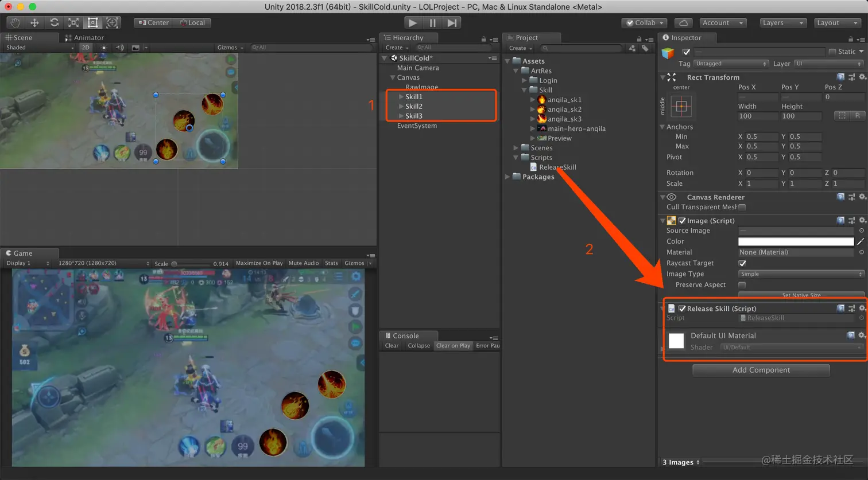Open Release Skill script gear menu
The width and height of the screenshot is (868, 480).
tap(862, 308)
